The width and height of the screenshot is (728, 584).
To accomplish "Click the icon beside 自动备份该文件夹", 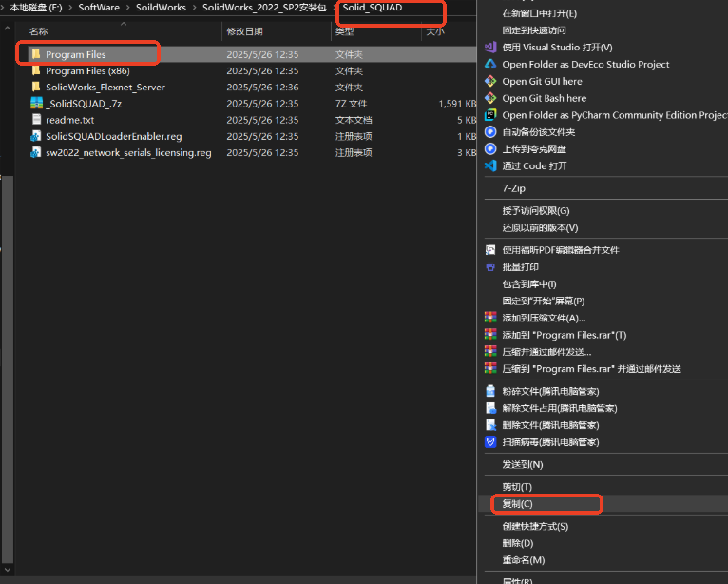I will (x=490, y=132).
